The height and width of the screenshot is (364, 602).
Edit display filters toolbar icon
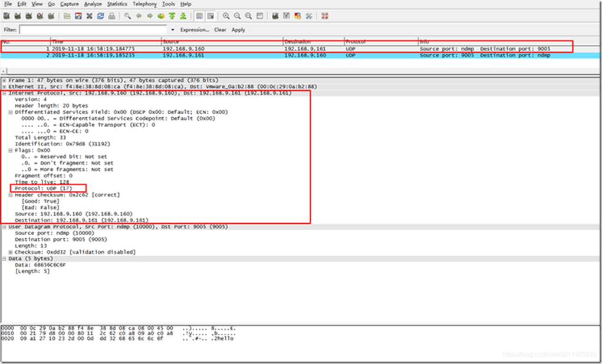[x=287, y=16]
